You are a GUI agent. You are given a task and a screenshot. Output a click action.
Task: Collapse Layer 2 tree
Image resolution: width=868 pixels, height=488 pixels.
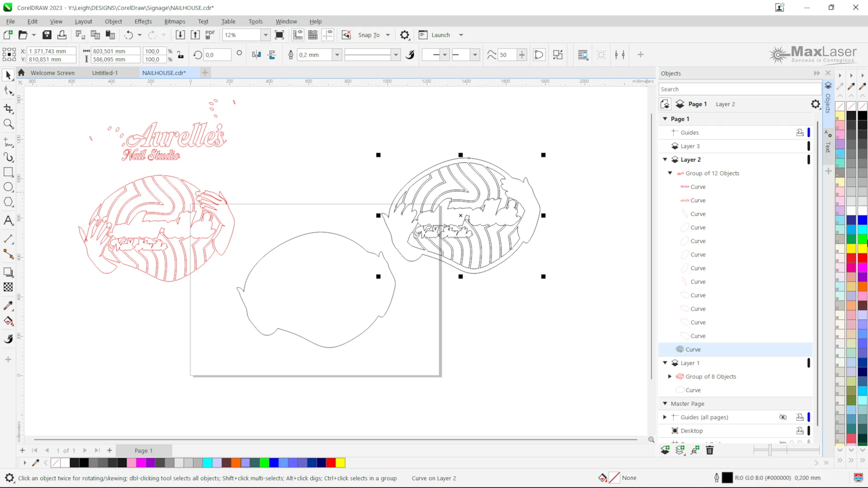tap(665, 160)
